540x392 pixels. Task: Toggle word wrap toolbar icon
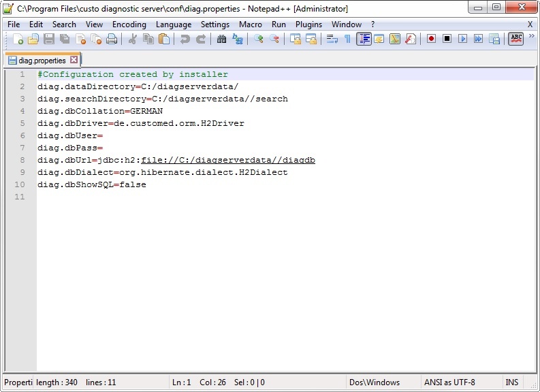pyautogui.click(x=332, y=39)
